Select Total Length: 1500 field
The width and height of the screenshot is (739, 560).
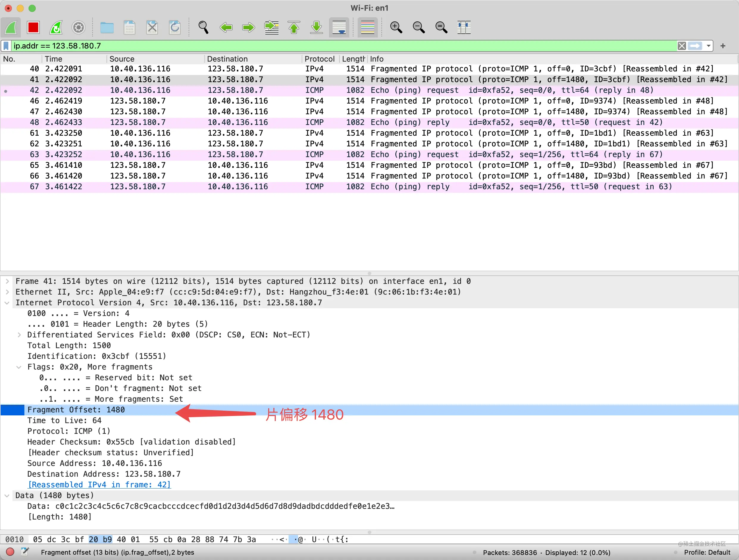coord(69,345)
